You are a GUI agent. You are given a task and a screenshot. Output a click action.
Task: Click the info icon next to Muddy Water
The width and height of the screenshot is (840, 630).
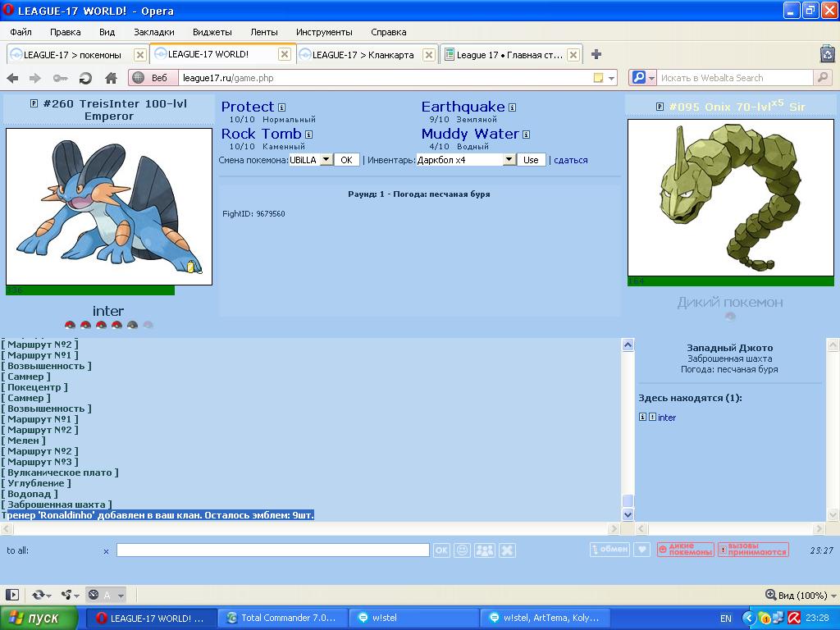click(x=526, y=134)
